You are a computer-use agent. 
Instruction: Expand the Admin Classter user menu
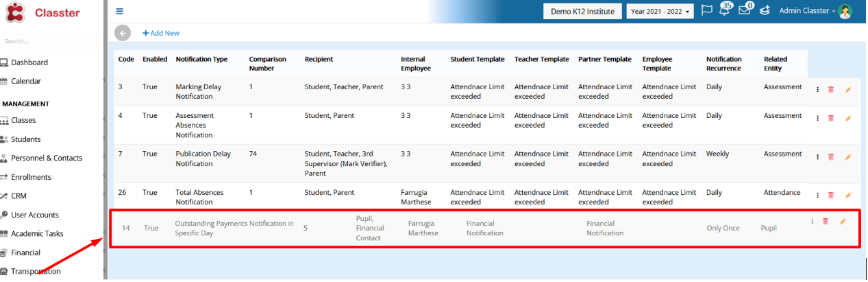[807, 11]
